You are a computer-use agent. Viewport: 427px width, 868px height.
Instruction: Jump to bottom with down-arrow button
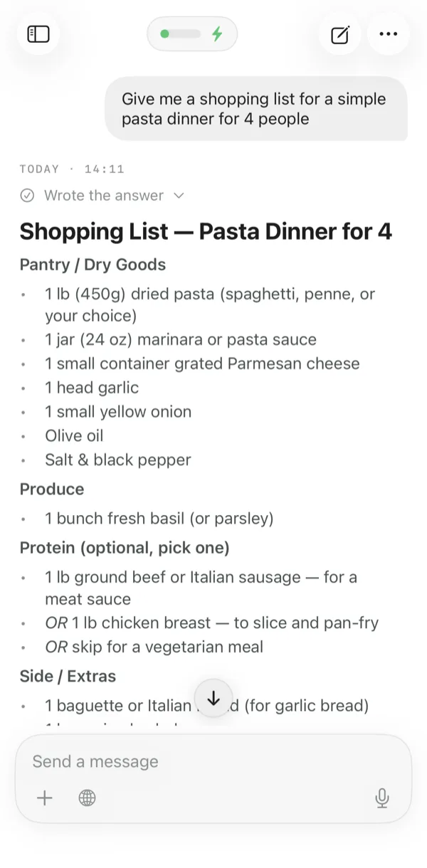pos(213,699)
